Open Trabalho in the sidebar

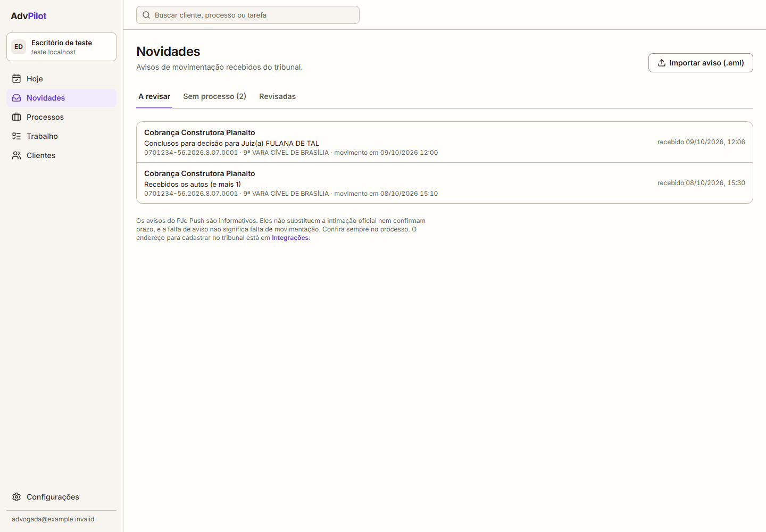(x=61, y=136)
